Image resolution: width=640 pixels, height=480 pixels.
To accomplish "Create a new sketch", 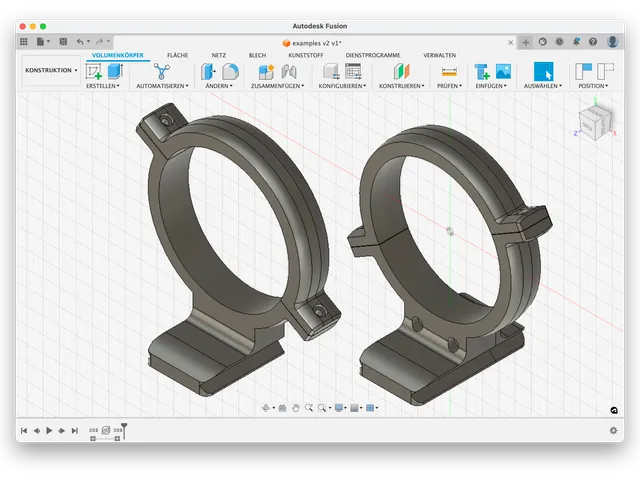I will pyautogui.click(x=93, y=71).
